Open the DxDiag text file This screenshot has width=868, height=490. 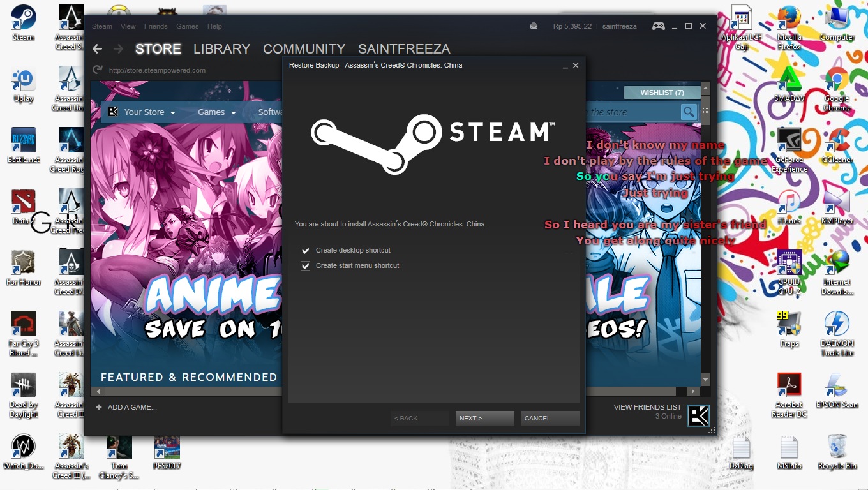click(741, 452)
